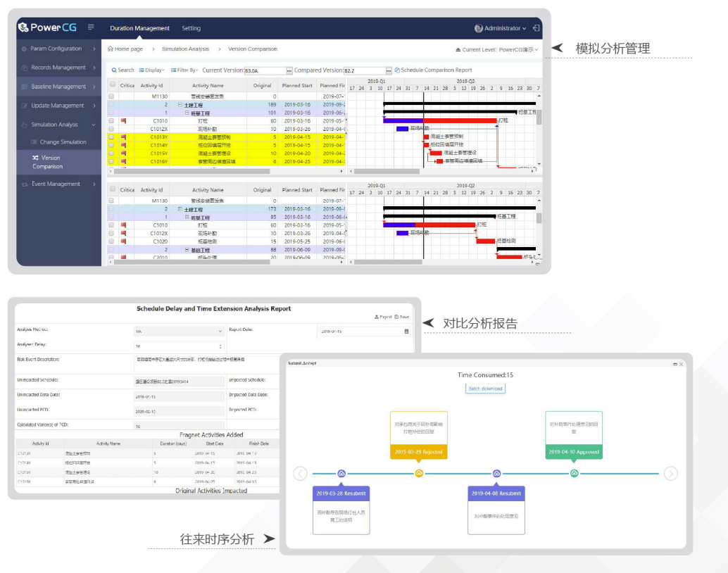Click the Search magnifier icon in toolbar
This screenshot has height=573, width=728.
pyautogui.click(x=114, y=70)
